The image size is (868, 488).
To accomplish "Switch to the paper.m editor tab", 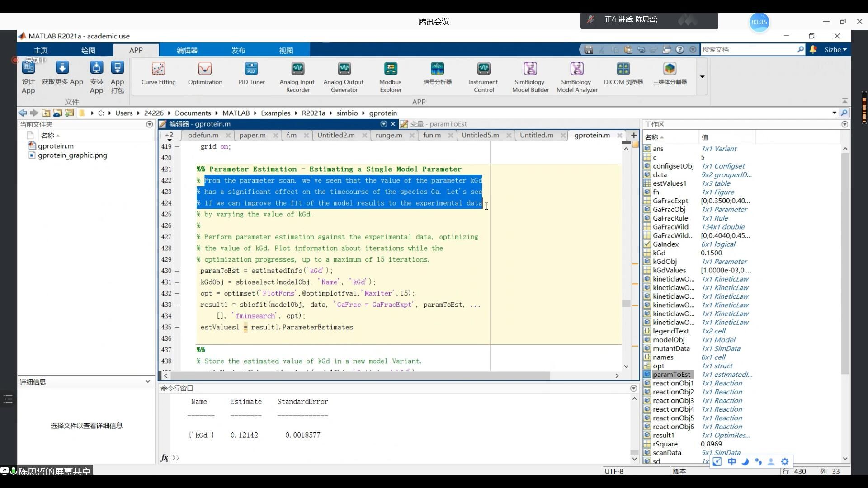I will (252, 135).
